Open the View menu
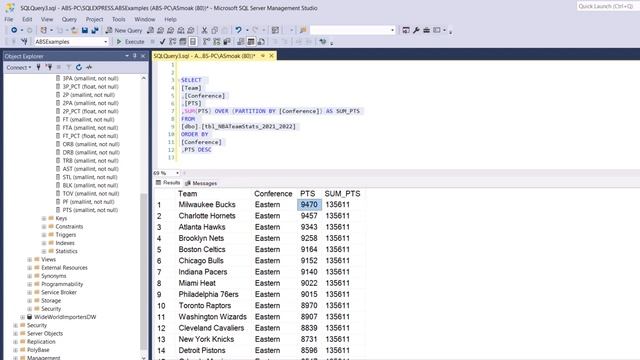Viewport: 640px width, 360px height. (x=47, y=19)
